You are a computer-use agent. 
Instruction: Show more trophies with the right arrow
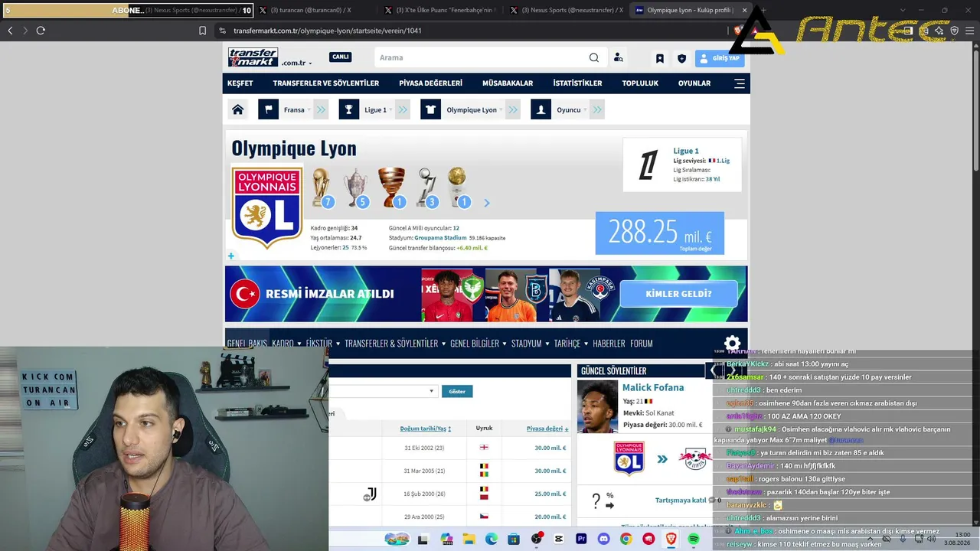tap(486, 203)
